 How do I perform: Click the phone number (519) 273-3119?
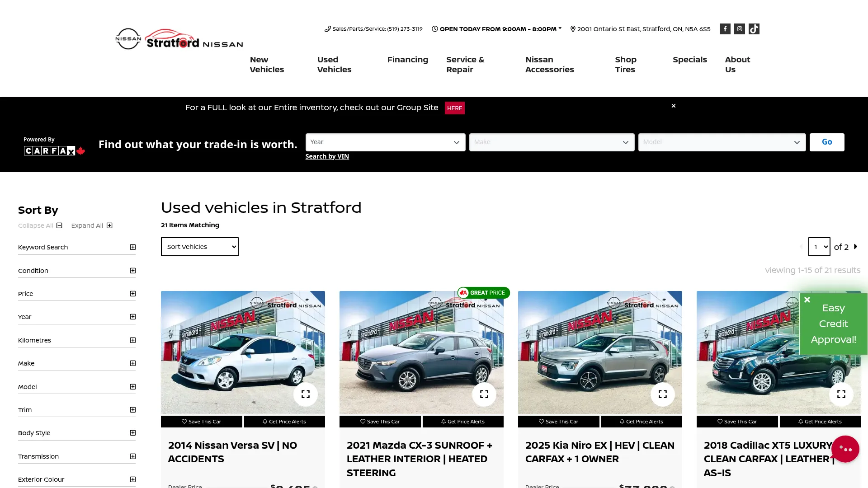(405, 29)
